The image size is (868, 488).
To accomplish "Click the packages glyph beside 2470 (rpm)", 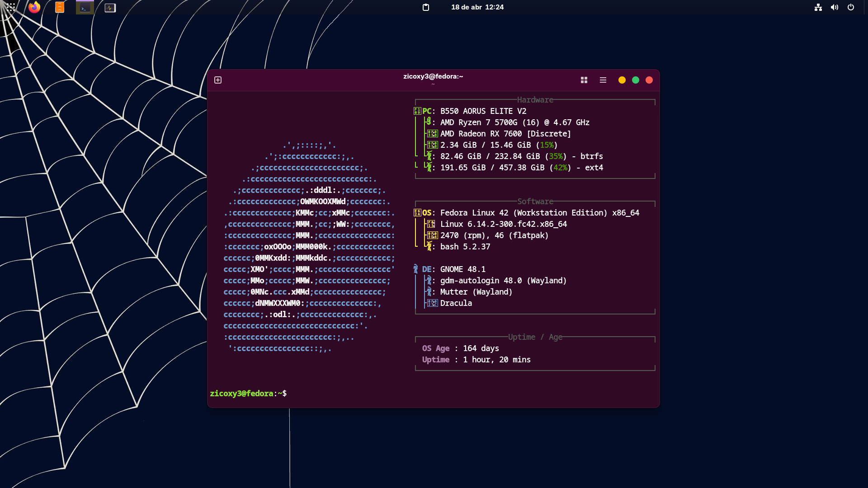I will tap(433, 235).
